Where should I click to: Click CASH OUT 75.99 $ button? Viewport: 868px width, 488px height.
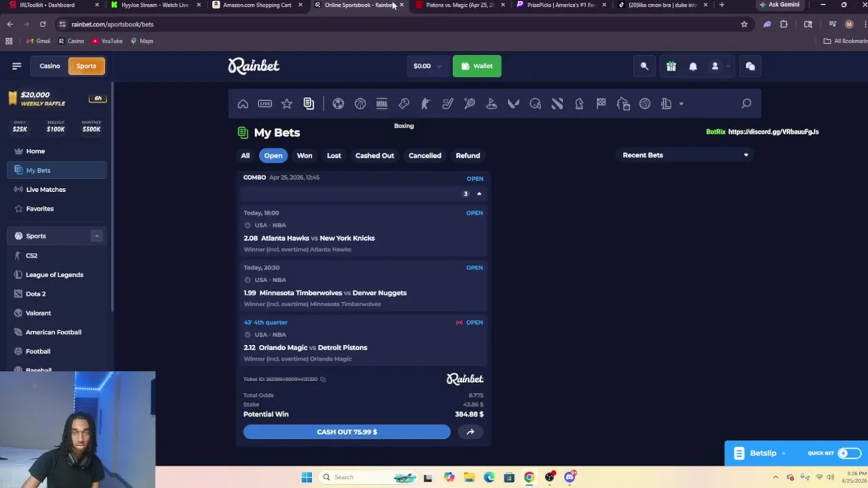[x=347, y=432]
